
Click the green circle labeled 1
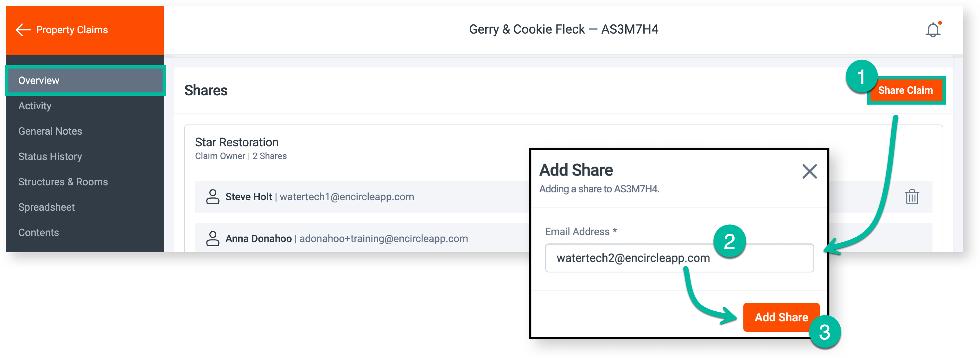click(862, 77)
